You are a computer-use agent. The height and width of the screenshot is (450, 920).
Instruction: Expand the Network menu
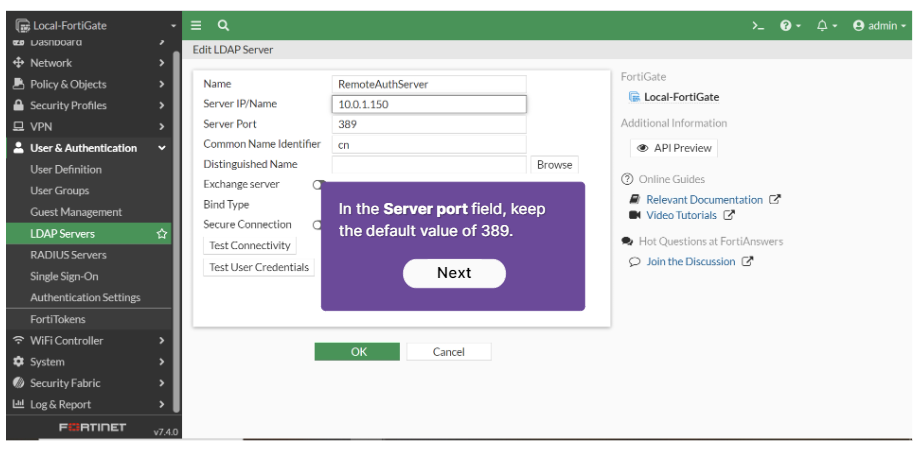89,63
